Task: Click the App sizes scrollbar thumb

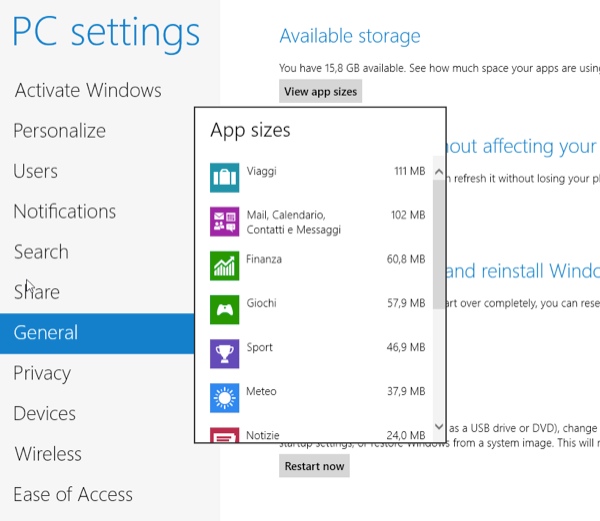Action: point(439,245)
